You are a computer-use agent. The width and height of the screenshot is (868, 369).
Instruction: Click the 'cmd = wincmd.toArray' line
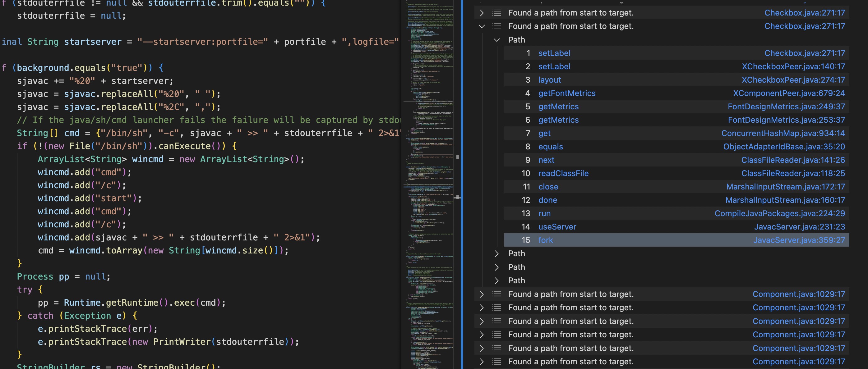(163, 250)
